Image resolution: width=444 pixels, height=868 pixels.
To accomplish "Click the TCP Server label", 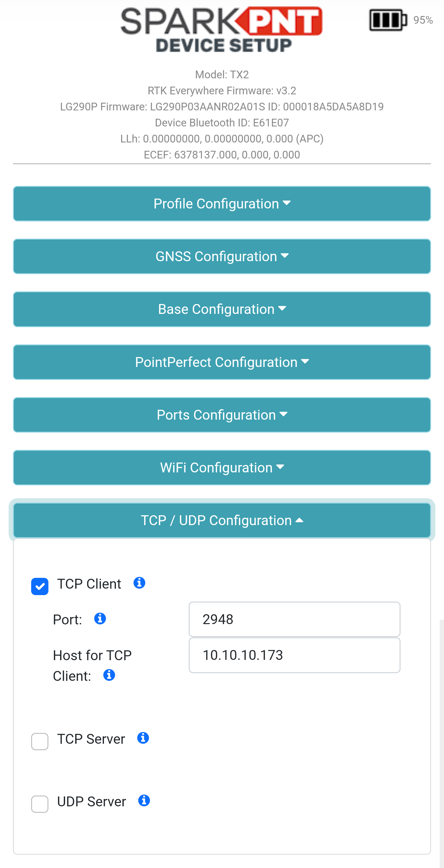I will point(91,739).
